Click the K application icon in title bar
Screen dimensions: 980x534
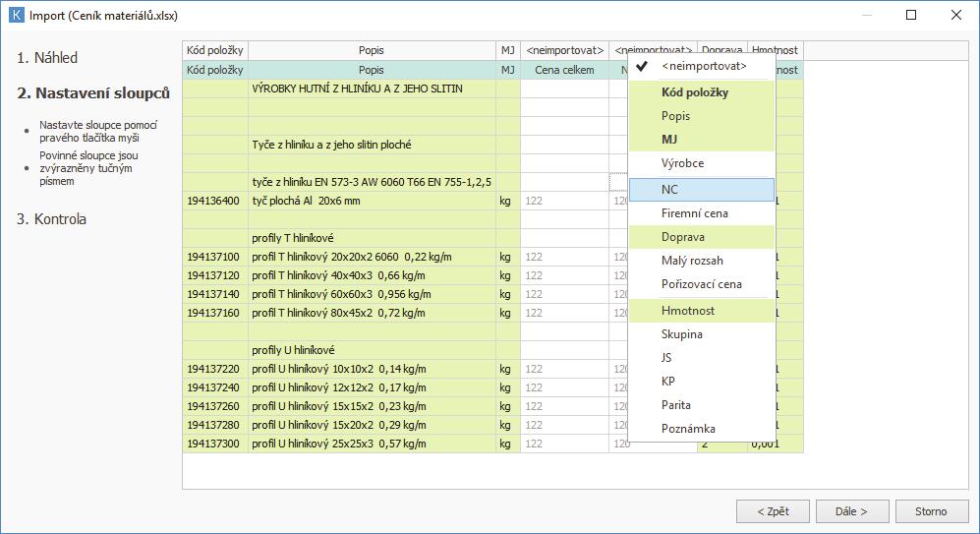click(x=17, y=15)
